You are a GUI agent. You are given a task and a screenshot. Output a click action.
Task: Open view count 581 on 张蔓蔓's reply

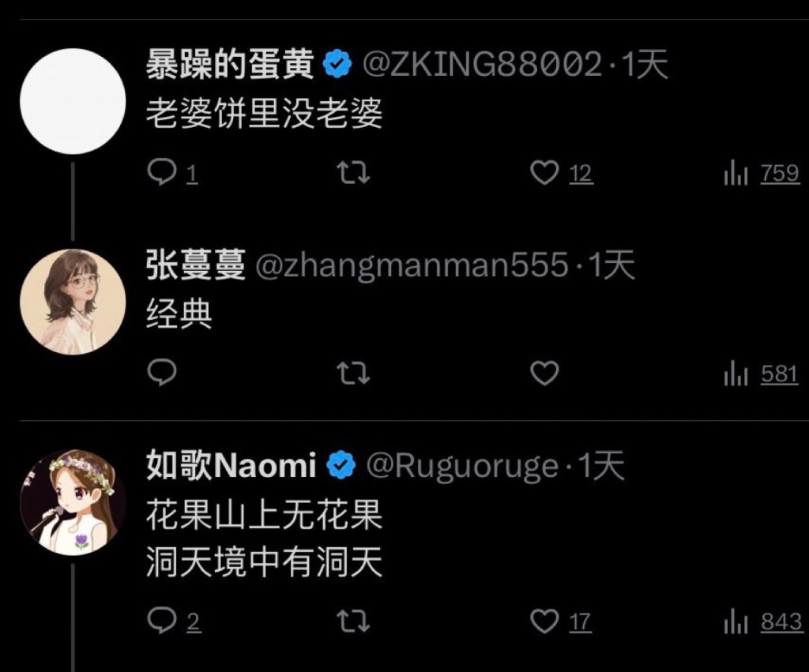[762, 374]
